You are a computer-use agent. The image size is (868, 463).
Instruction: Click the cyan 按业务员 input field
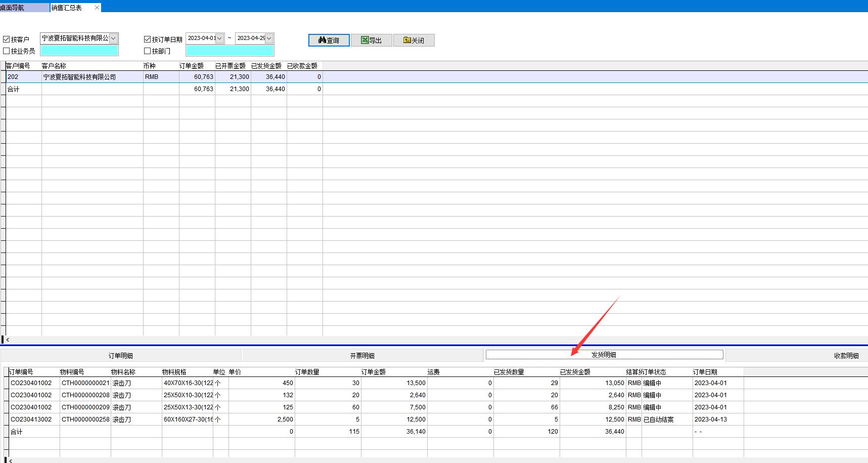tap(79, 51)
